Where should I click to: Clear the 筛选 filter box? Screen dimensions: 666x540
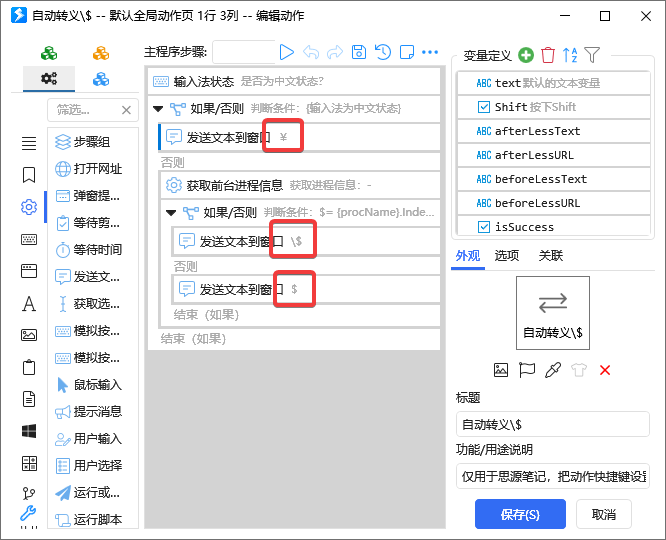pyautogui.click(x=126, y=110)
